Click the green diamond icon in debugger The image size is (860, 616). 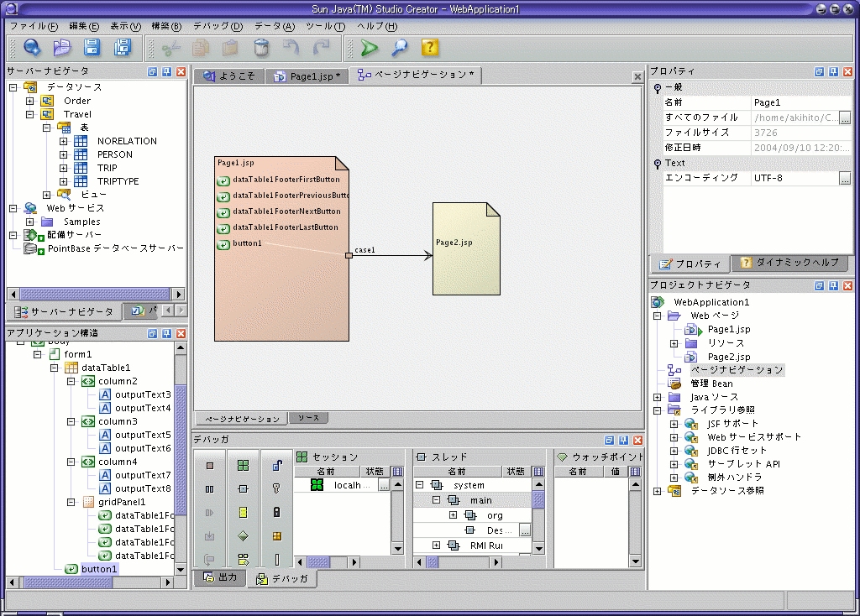coord(243,536)
